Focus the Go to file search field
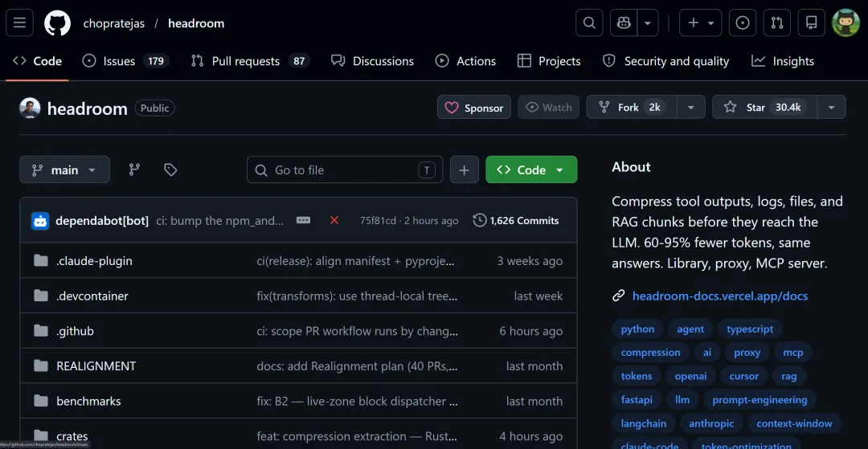 click(344, 169)
